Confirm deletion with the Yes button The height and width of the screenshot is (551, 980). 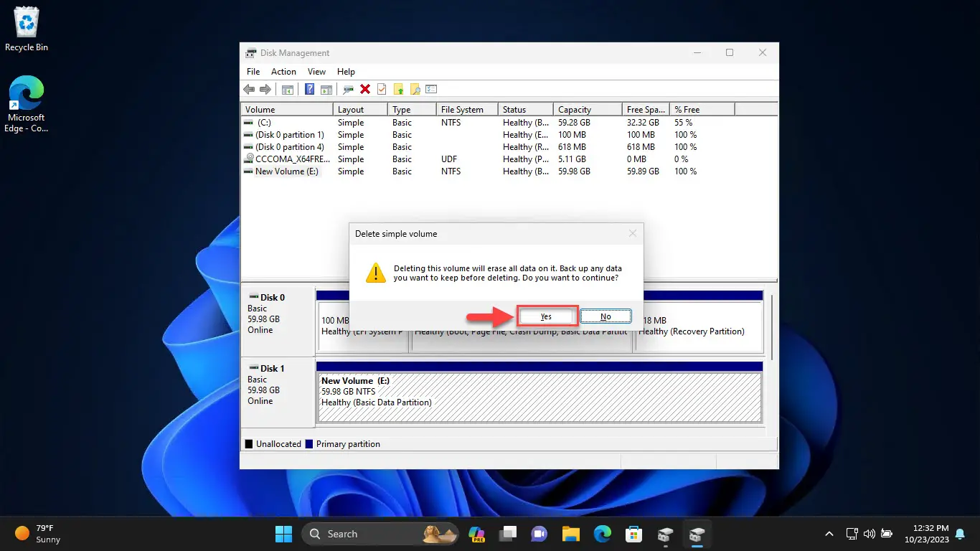pyautogui.click(x=547, y=316)
